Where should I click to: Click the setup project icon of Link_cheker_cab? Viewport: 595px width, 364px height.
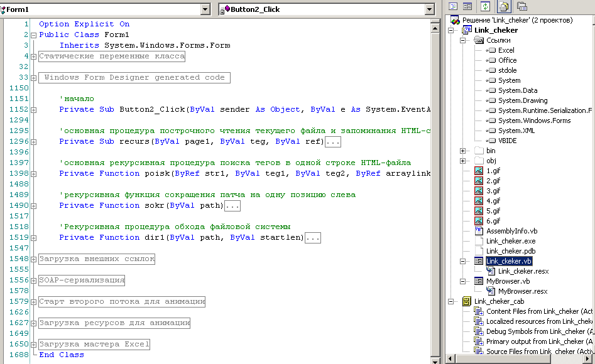tap(467, 301)
